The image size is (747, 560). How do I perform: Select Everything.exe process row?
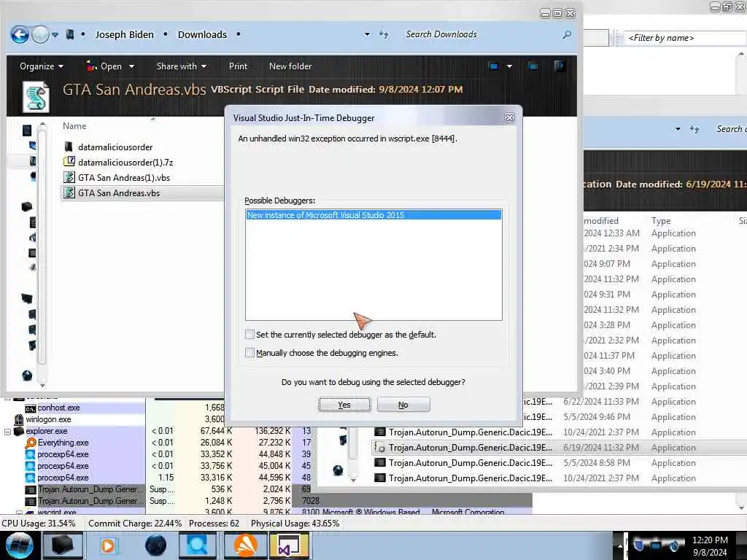pos(63,443)
